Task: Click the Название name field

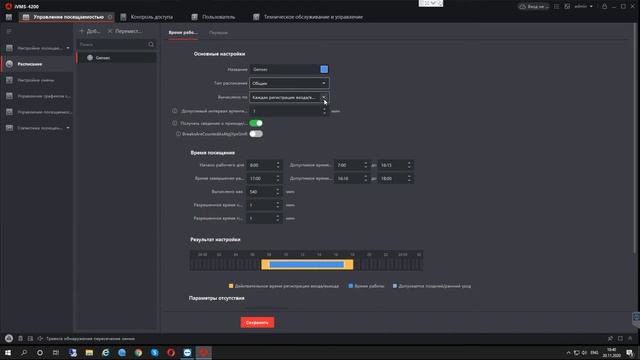Action: (x=285, y=69)
